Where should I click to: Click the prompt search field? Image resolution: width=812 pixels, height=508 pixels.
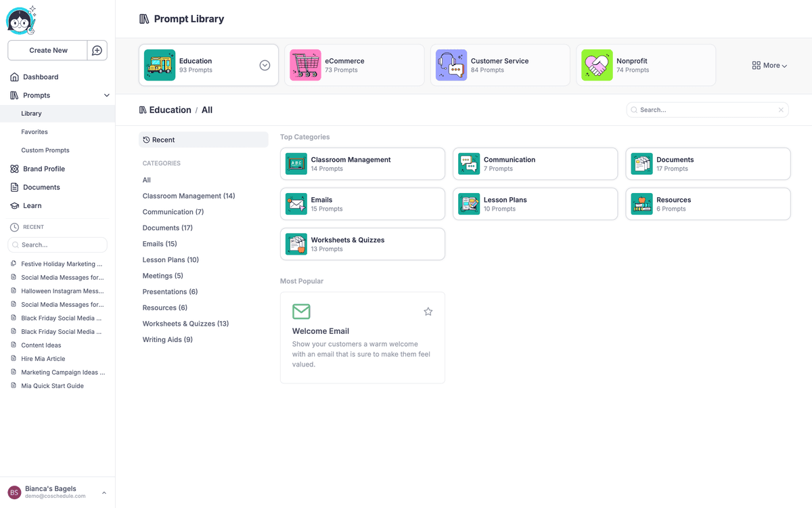click(x=704, y=109)
